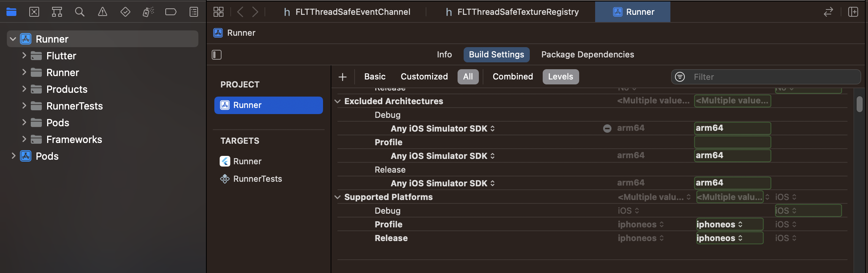Image resolution: width=868 pixels, height=273 pixels.
Task: Open Debug iOS default platform dropdown
Action: [808, 211]
